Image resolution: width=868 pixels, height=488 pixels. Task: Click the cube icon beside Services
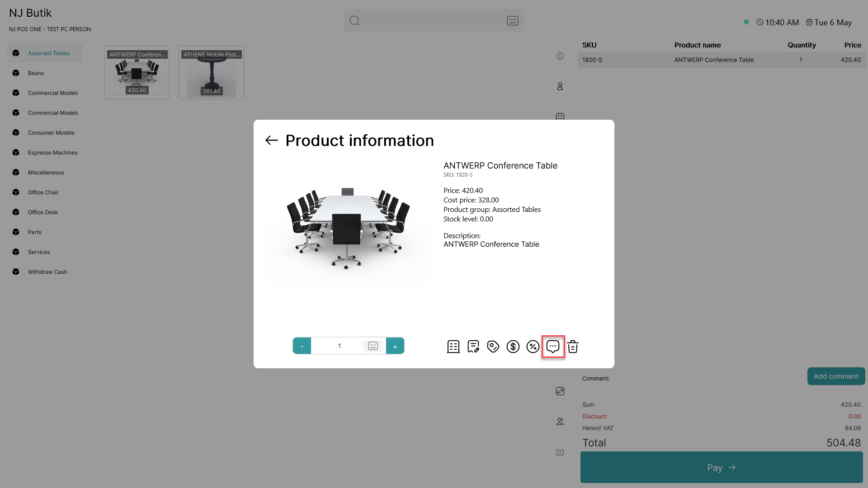click(x=16, y=252)
